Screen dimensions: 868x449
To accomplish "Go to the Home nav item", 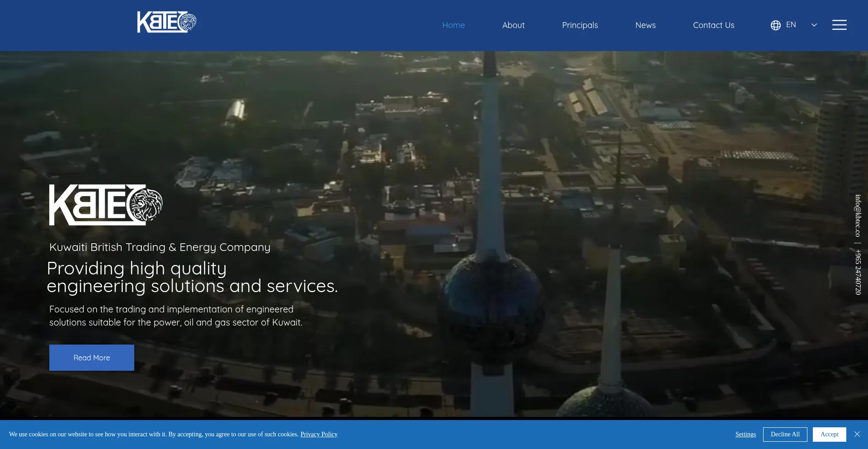I will pos(453,25).
